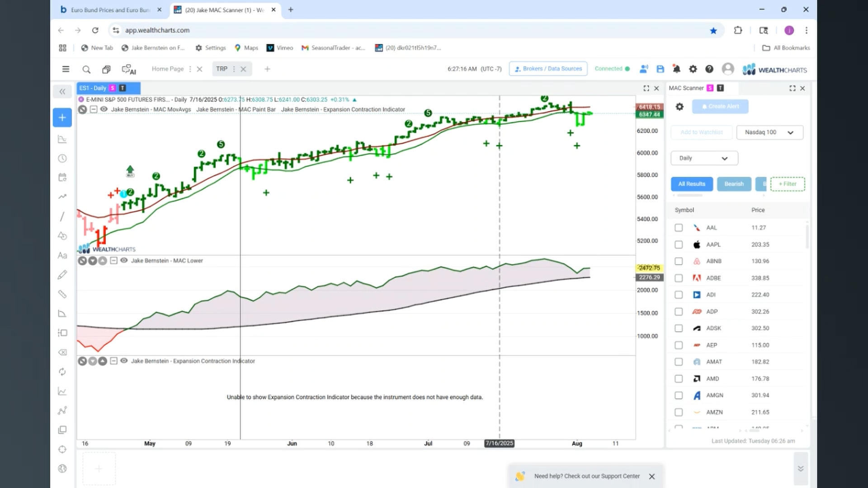
Task: Move MAC Lower pane down arrow
Action: (93, 261)
